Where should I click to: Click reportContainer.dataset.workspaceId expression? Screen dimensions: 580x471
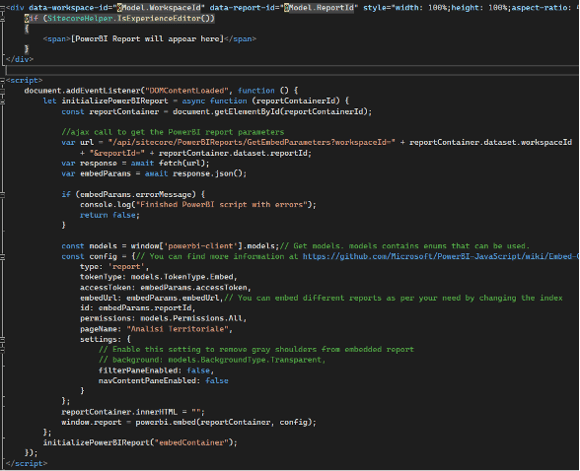pyautogui.click(x=490, y=142)
